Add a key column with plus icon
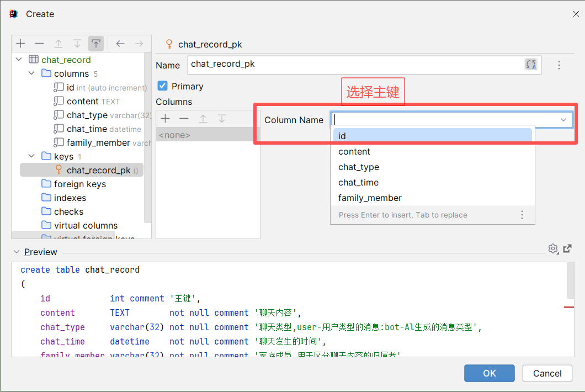Screen dimensions: 585x392 pyautogui.click(x=165, y=119)
